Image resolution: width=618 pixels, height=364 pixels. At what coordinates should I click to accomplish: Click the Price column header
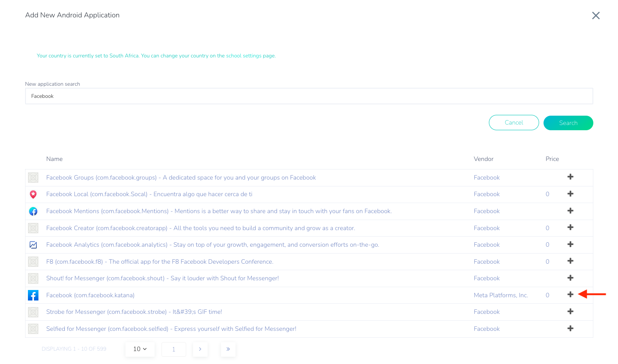point(552,159)
